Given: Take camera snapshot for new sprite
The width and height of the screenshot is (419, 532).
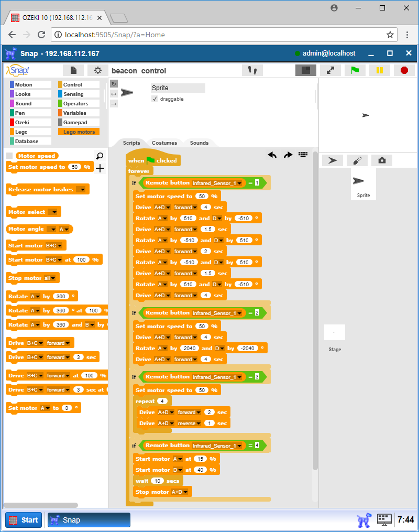Looking at the screenshot, I should click(x=382, y=160).
